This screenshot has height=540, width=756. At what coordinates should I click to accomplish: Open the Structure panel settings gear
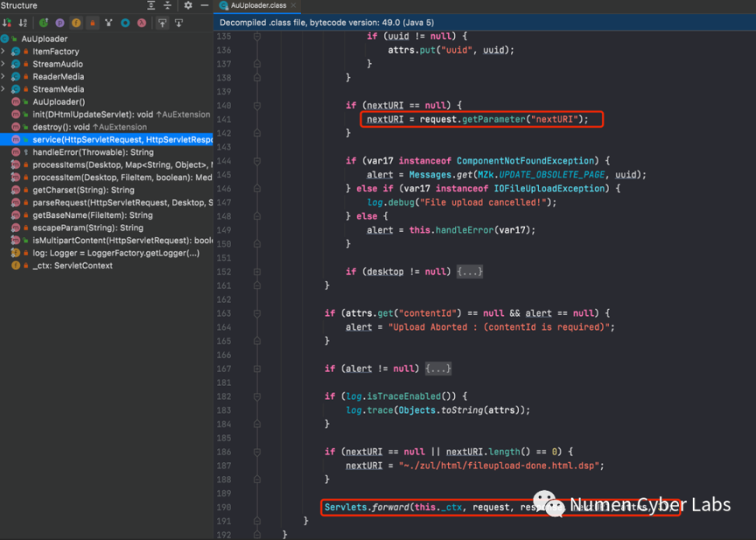click(x=188, y=5)
